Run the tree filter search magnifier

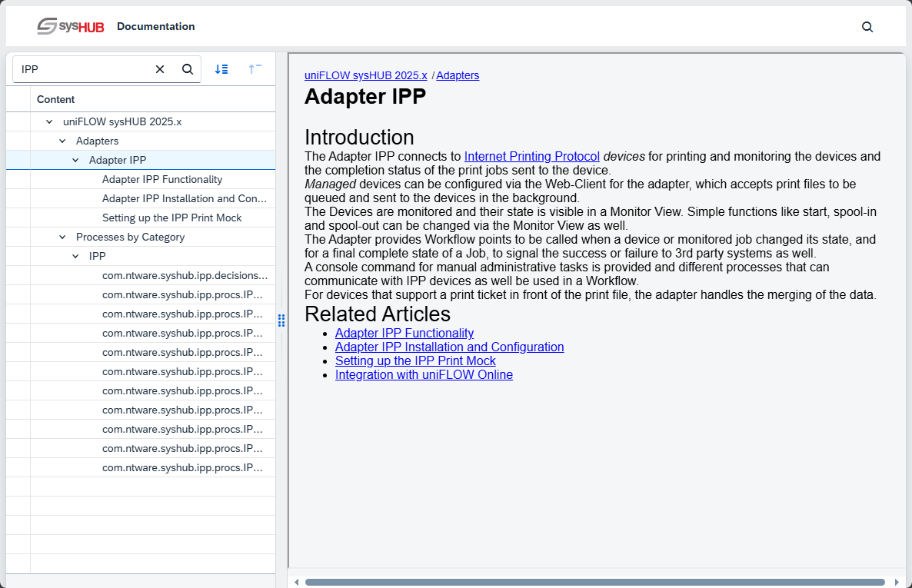pyautogui.click(x=188, y=69)
